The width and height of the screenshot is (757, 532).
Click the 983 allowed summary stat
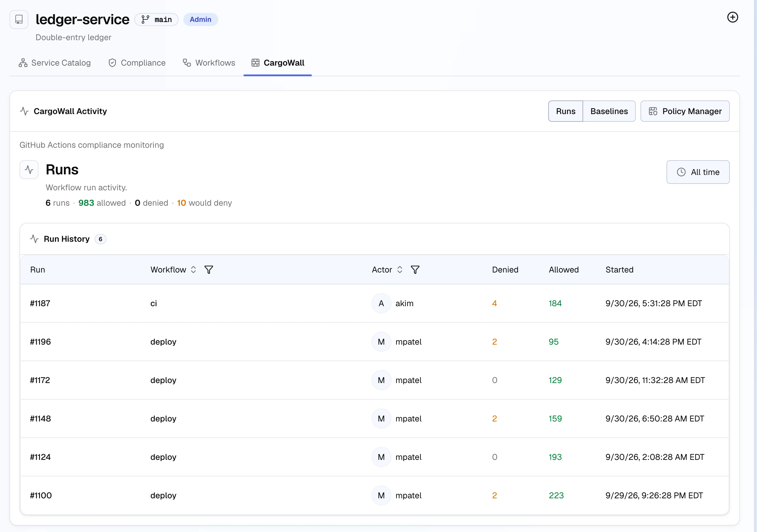pyautogui.click(x=102, y=203)
